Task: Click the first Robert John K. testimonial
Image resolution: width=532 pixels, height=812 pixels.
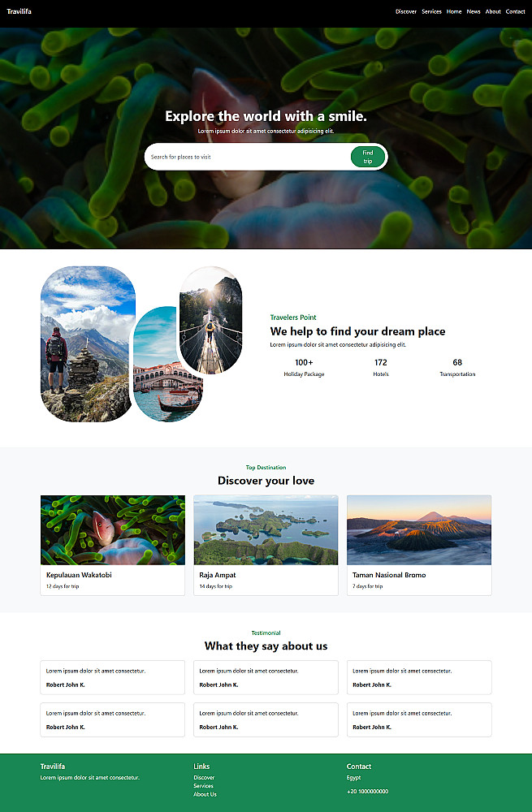Action: point(112,677)
